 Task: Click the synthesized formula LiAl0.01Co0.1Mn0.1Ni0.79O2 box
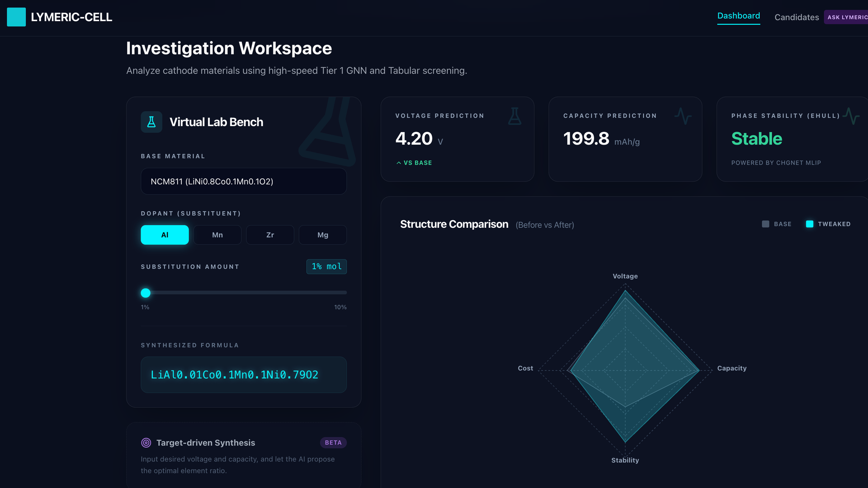click(244, 375)
